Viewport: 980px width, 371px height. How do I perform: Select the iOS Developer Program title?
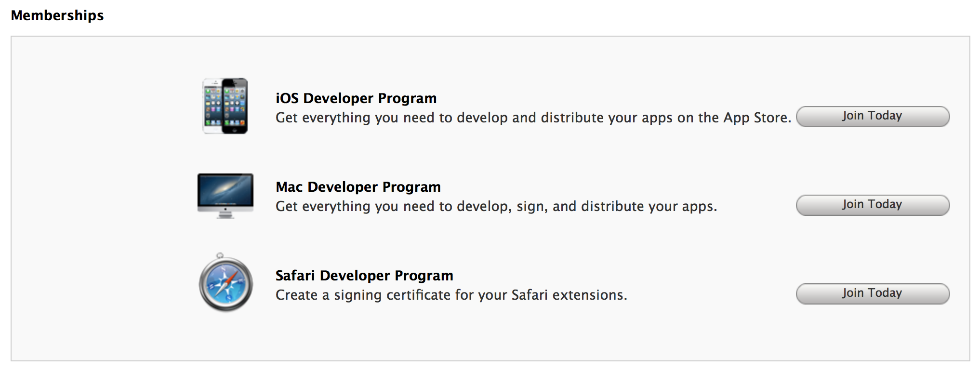coord(356,98)
